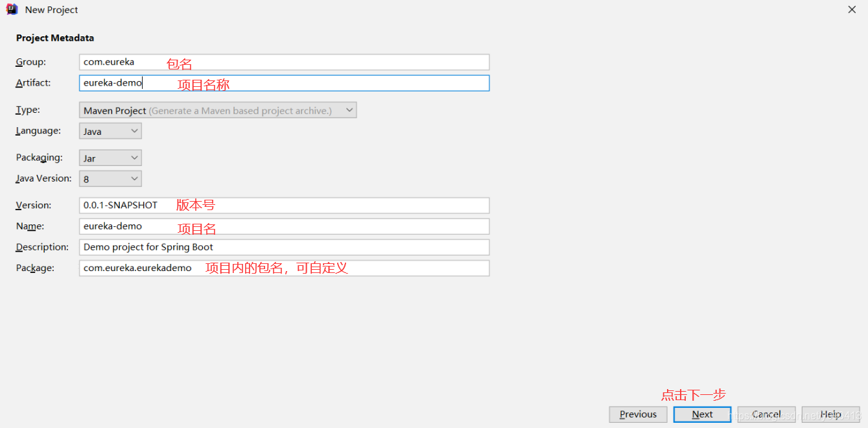Click the Language: label
Viewport: 868px width, 428px height.
pos(38,131)
